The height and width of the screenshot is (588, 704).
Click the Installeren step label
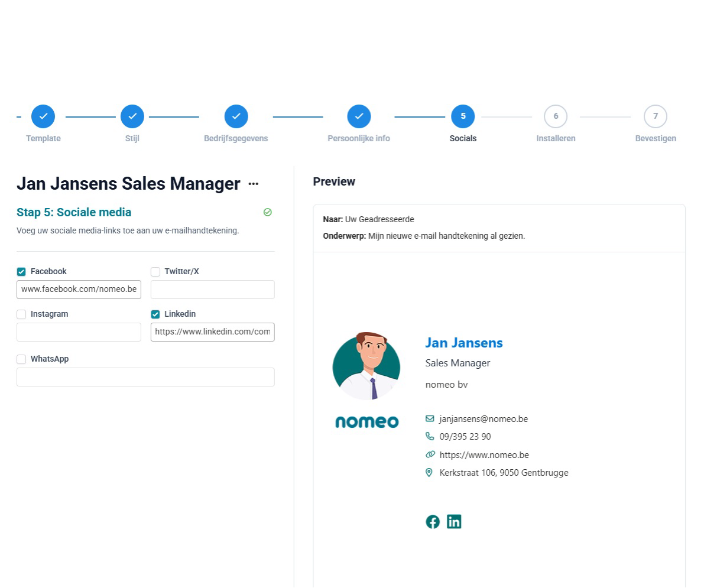[556, 138]
